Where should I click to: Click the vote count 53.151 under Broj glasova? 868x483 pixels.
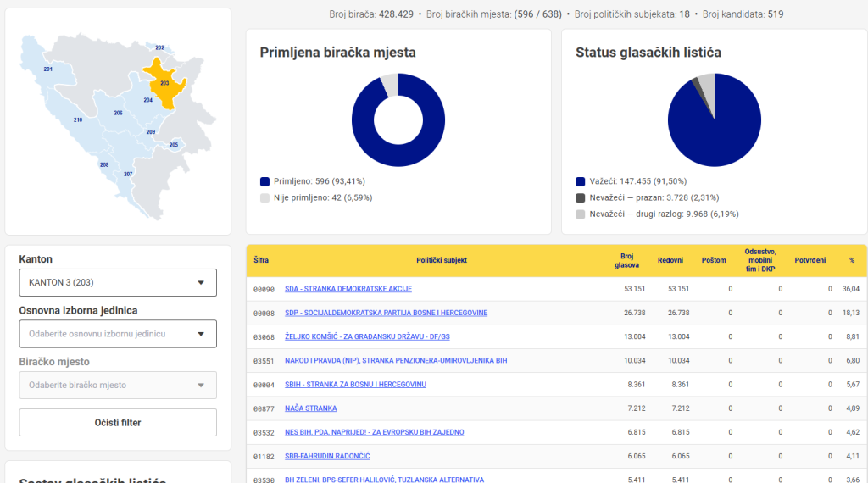(x=634, y=289)
